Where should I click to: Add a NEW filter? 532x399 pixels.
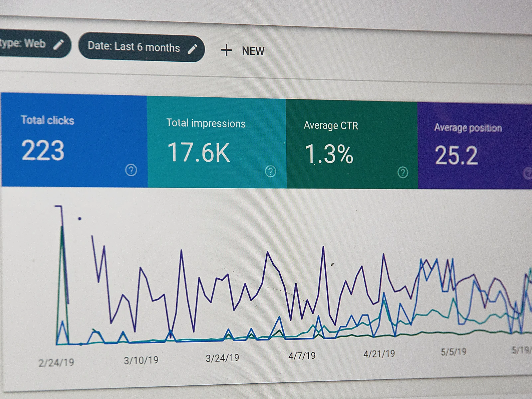[243, 51]
